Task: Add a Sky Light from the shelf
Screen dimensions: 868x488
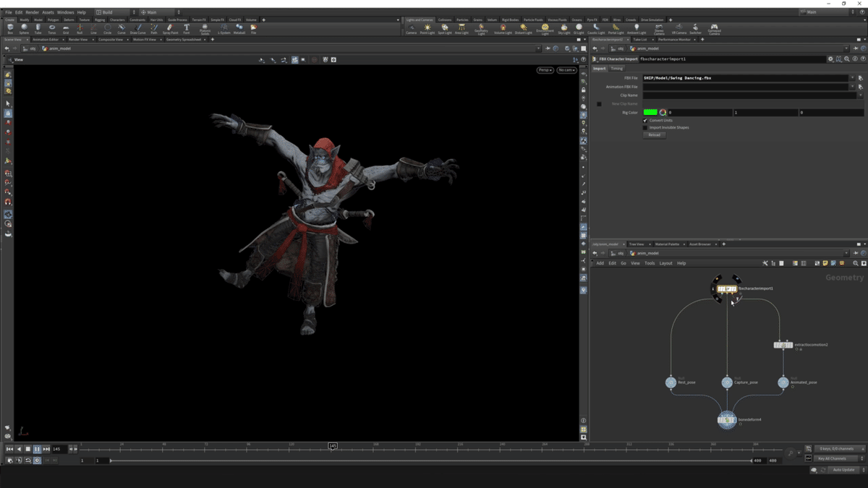Action: (564, 29)
